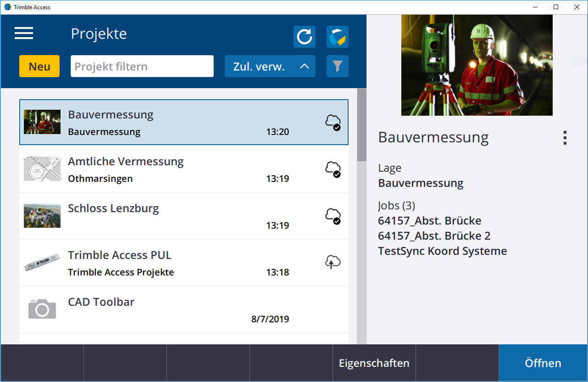The height and width of the screenshot is (382, 588).
Task: Click the large Bauvermessung preview photo
Action: click(x=477, y=65)
